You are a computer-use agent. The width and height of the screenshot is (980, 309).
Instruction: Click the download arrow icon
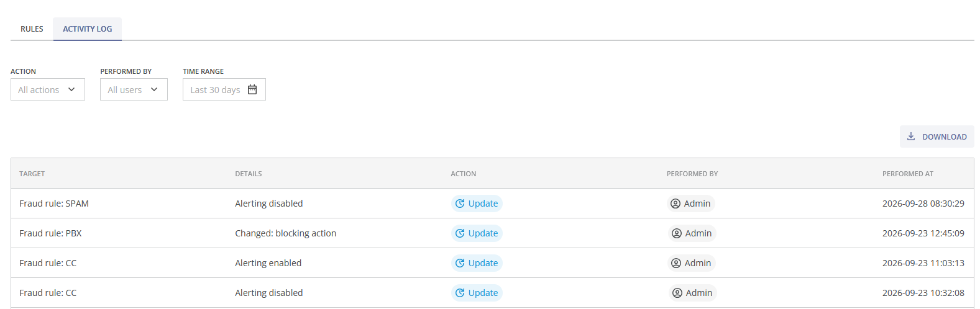point(911,137)
